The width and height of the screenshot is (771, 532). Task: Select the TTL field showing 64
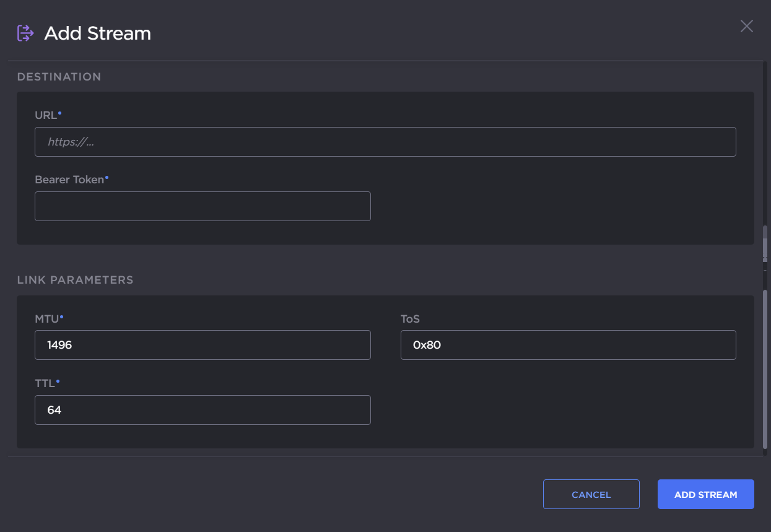(203, 410)
